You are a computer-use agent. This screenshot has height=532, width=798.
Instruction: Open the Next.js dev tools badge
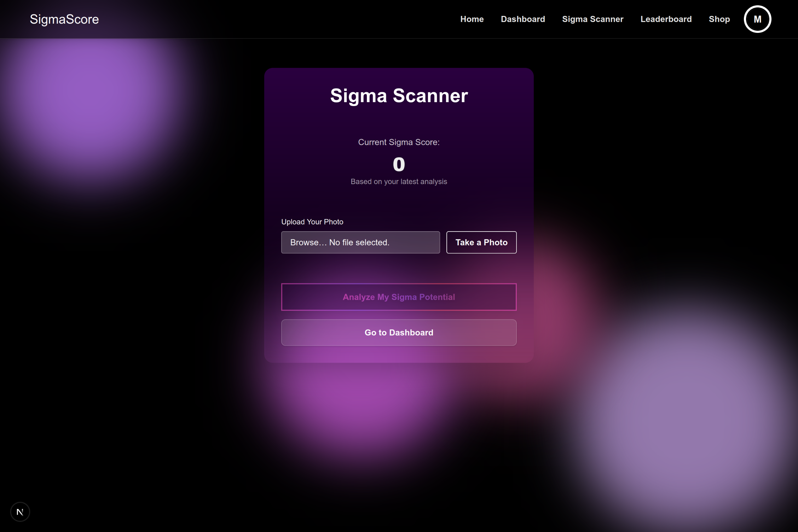[20, 511]
